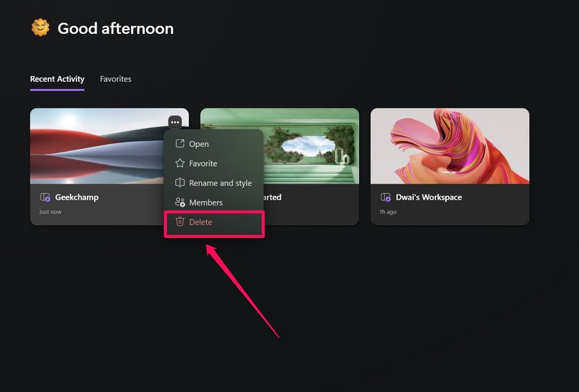Click the red dunes Geekchamp thumbnail
The width and height of the screenshot is (579, 392).
[94, 145]
